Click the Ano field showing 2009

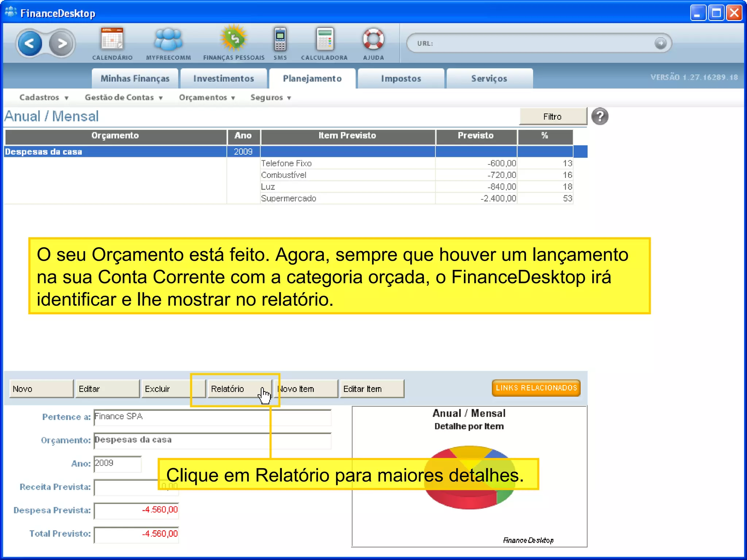pyautogui.click(x=117, y=464)
